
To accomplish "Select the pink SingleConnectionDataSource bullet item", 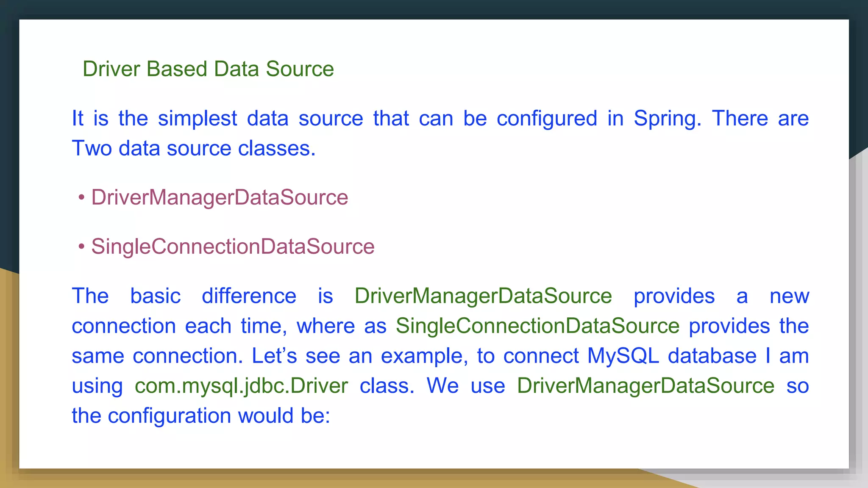I will pos(233,247).
